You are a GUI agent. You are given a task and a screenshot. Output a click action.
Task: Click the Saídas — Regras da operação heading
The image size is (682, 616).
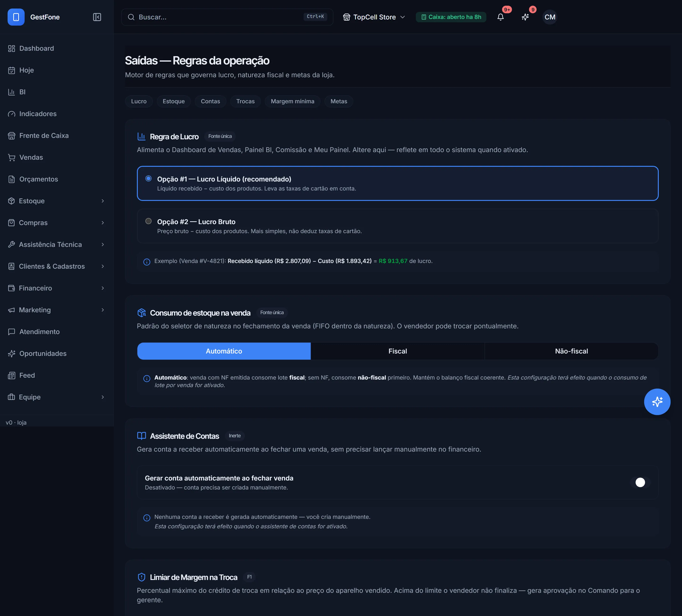click(197, 61)
